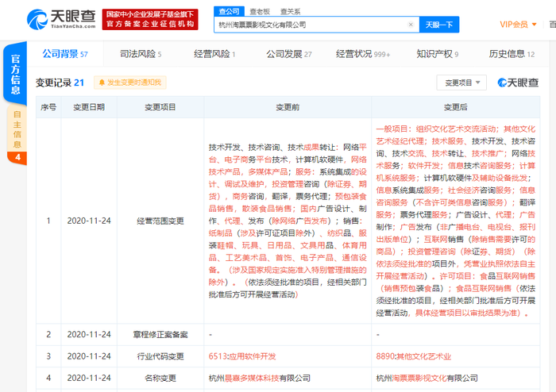556x392 pixels.
Task: Select 官方信息 side tab
Action: point(15,74)
